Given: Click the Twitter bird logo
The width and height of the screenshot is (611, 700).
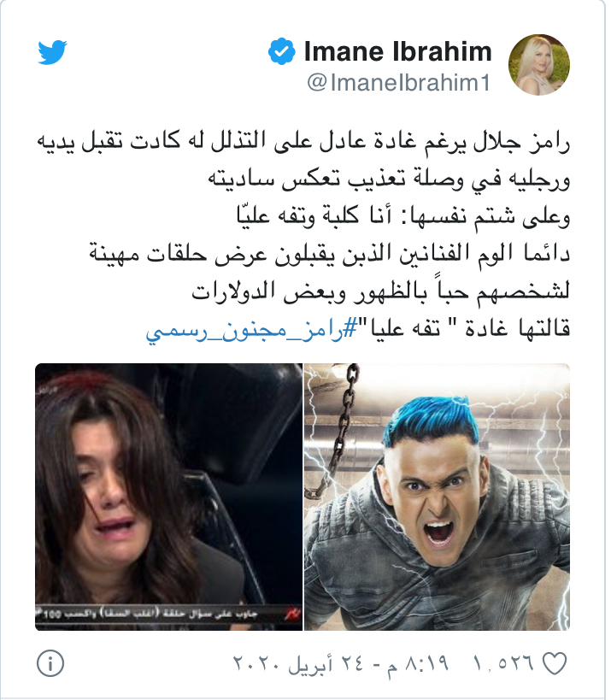Looking at the screenshot, I should pos(52,52).
